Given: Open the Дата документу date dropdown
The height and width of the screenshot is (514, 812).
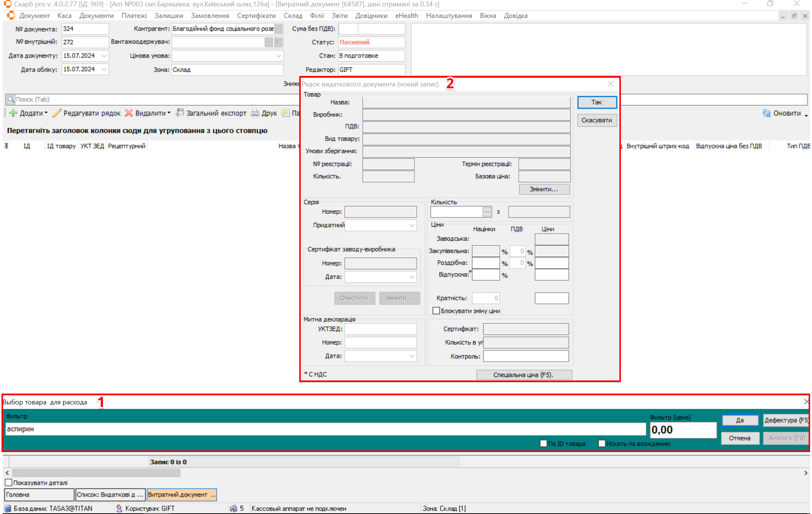Looking at the screenshot, I should 104,56.
